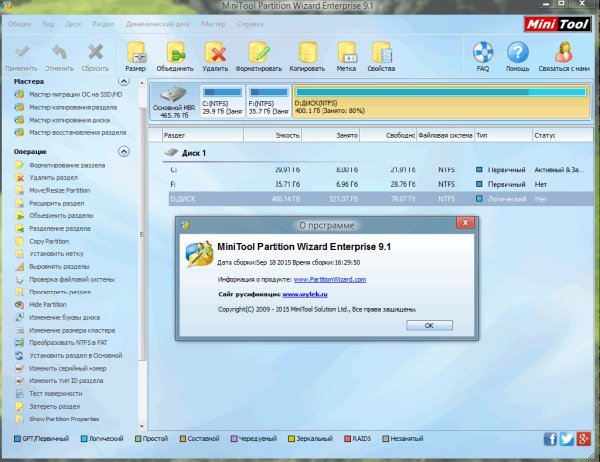Open Свойства properties toolbar icon
Image resolution: width=600 pixels, height=462 pixels.
click(x=382, y=52)
